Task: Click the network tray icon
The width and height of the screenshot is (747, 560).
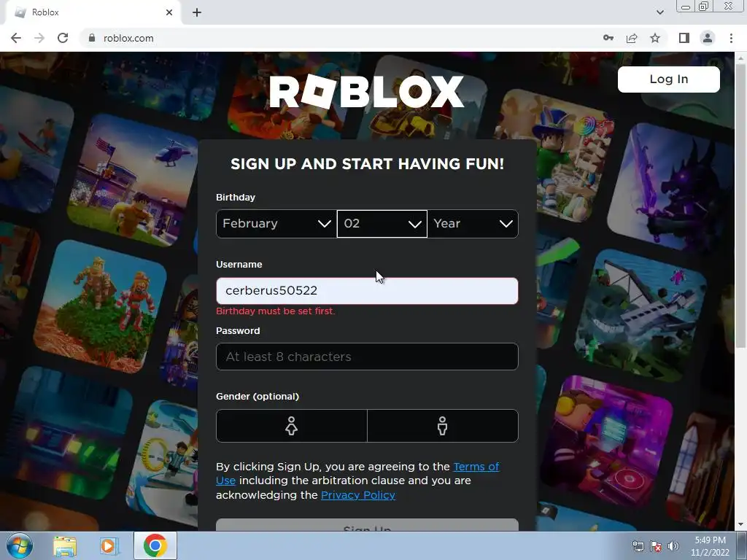Action: coord(638,546)
